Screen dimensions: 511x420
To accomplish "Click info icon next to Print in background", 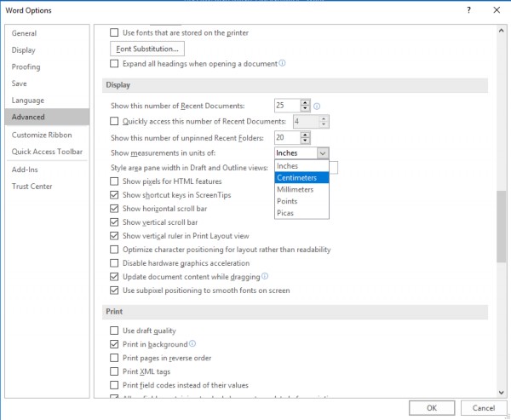I will click(x=192, y=344).
